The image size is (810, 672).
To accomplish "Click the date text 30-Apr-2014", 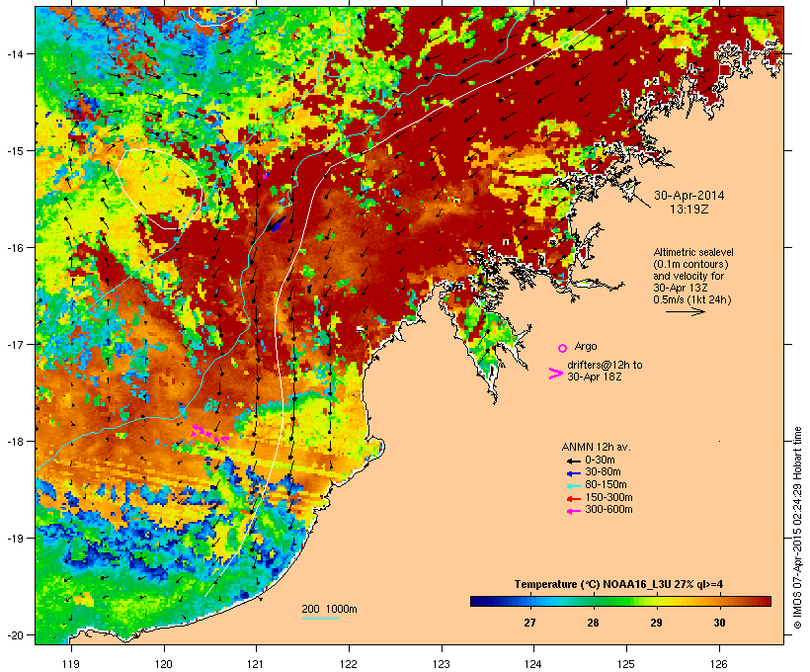I will (689, 196).
